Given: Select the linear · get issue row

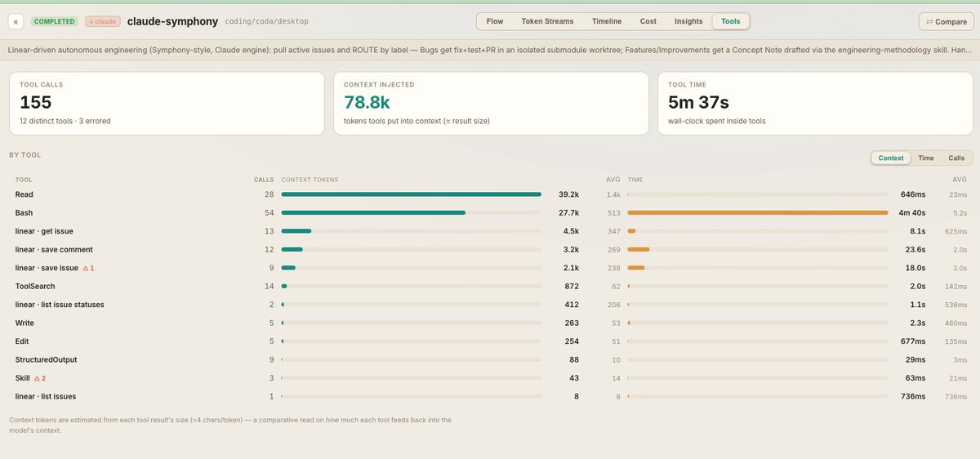Looking at the screenshot, I should click(x=490, y=231).
